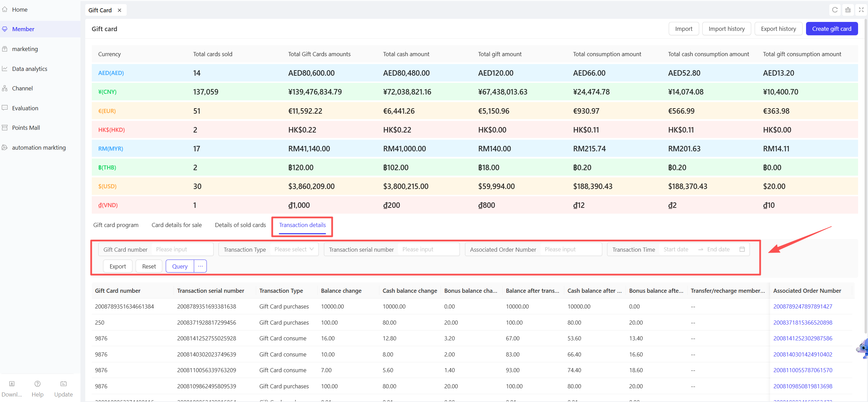Open the Start date picker field
Screen dimensions: 868x402
point(676,249)
